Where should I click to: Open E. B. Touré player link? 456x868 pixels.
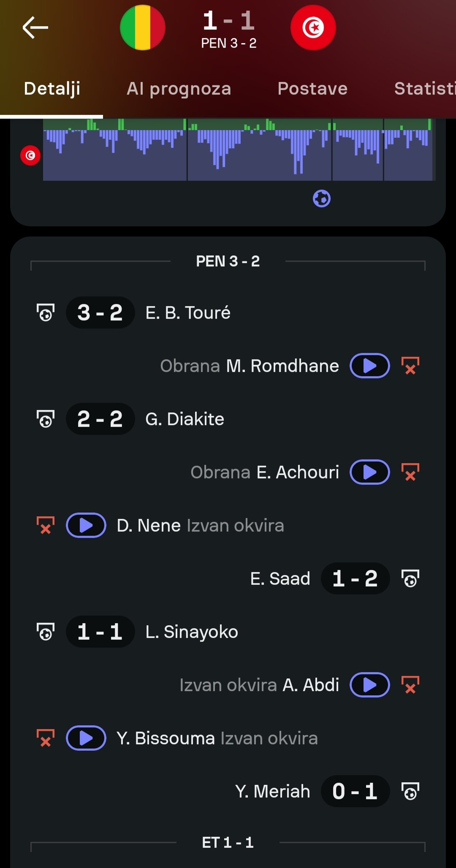(188, 313)
